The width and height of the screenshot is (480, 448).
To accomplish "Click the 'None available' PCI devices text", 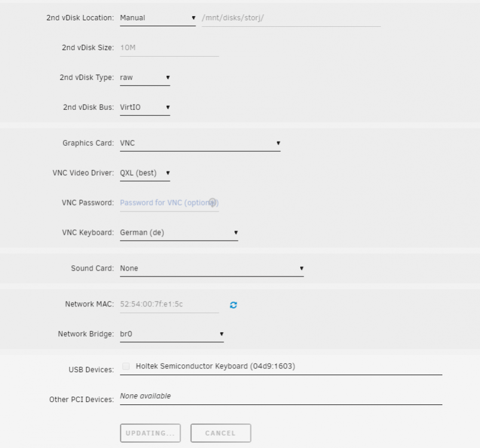I will point(145,396).
